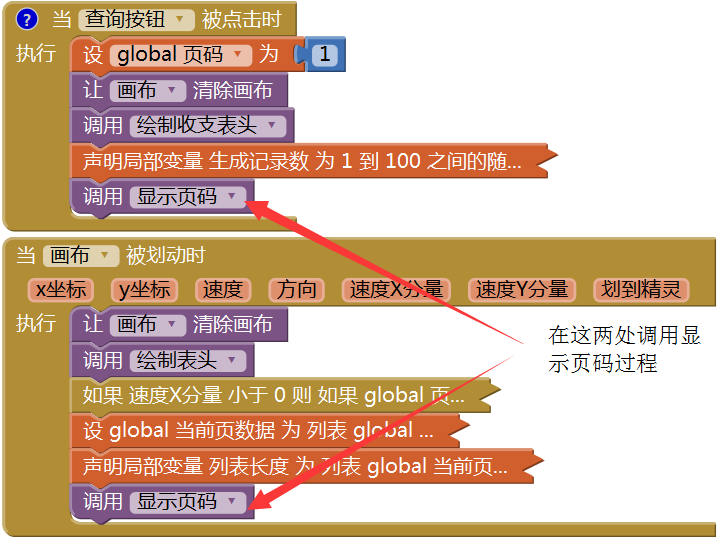Select the 划到精灵 parameter
719x539 pixels.
coord(641,290)
